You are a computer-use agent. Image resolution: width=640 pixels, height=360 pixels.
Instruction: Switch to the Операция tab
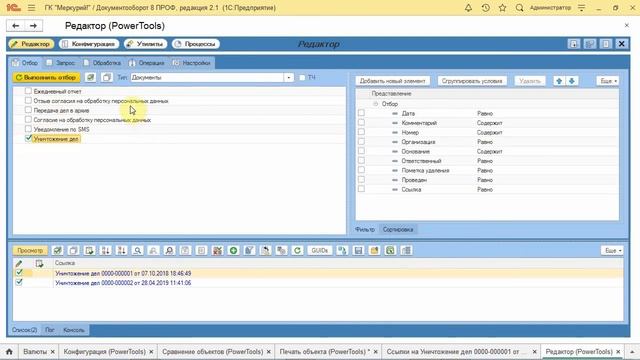[x=147, y=63]
